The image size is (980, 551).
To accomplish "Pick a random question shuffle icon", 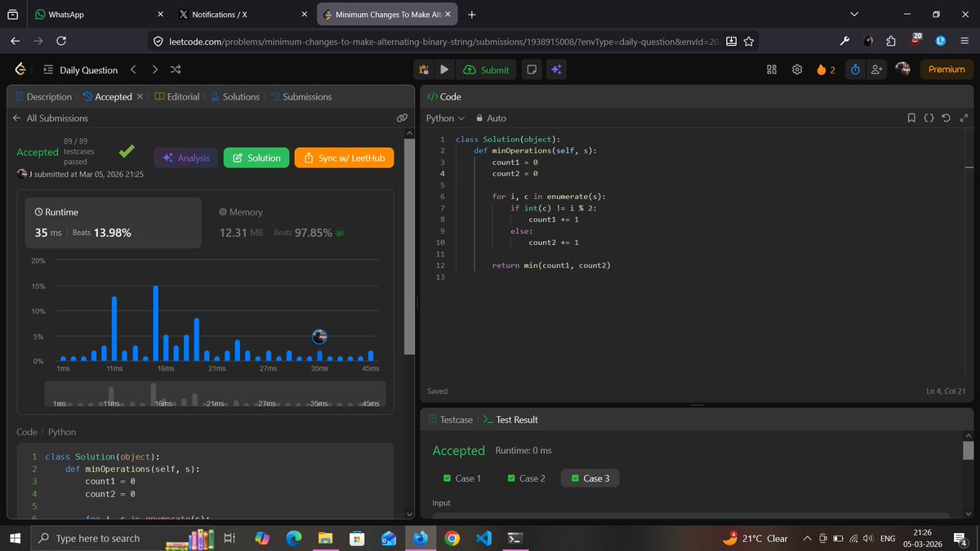I will pyautogui.click(x=174, y=69).
